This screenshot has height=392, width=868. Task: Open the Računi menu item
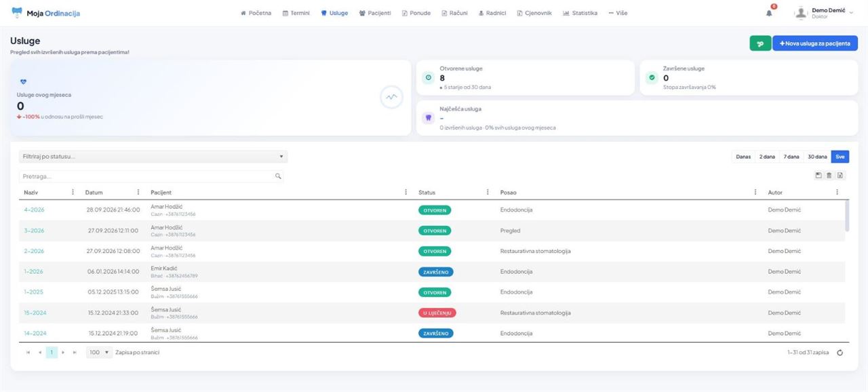click(454, 13)
